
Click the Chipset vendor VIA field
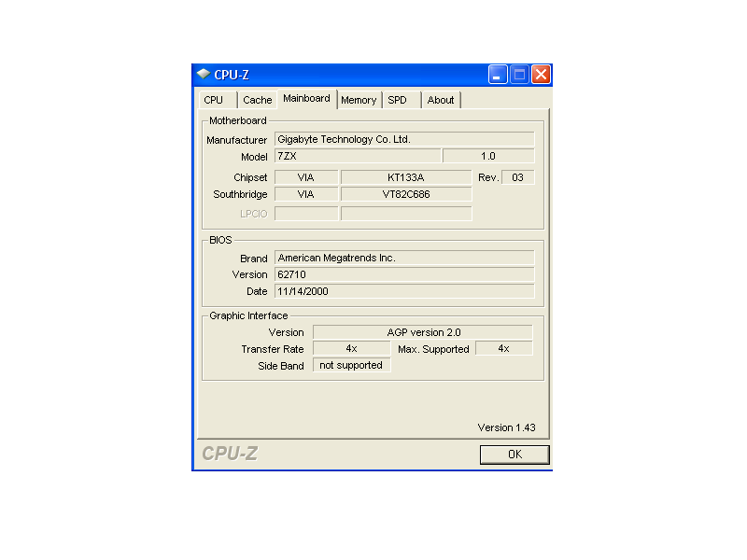306,177
